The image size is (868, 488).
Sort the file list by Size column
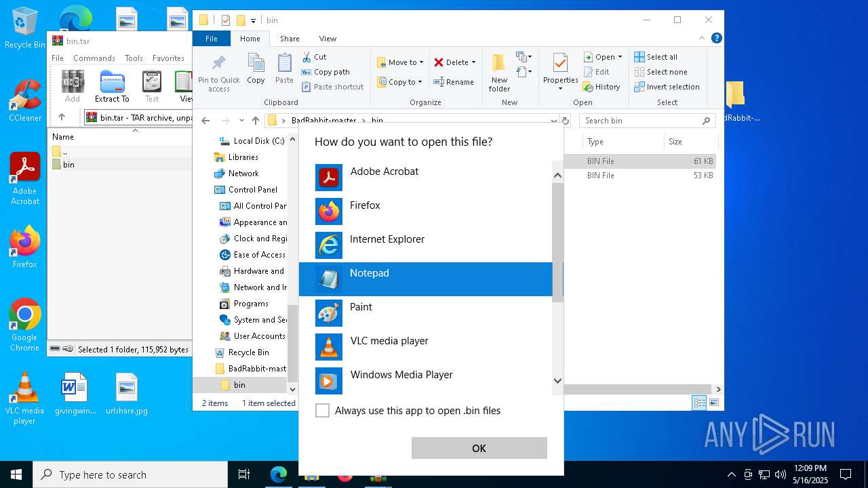coord(690,142)
